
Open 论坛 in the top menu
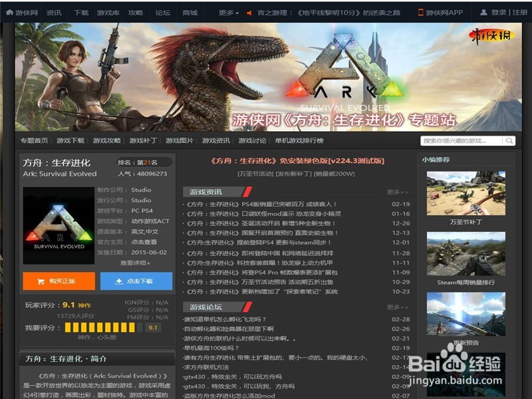(x=162, y=13)
